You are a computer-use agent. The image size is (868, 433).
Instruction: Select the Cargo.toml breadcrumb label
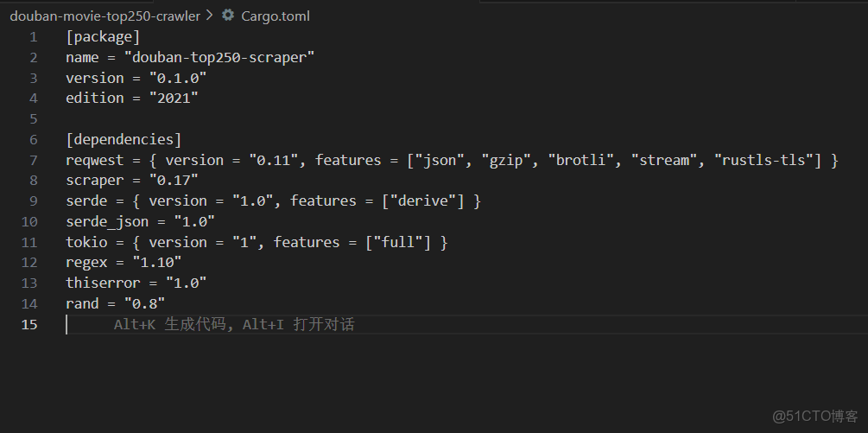pyautogui.click(x=276, y=16)
